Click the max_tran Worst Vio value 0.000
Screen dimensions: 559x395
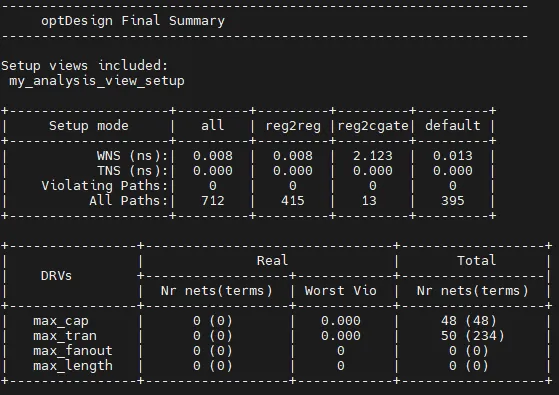pos(341,336)
